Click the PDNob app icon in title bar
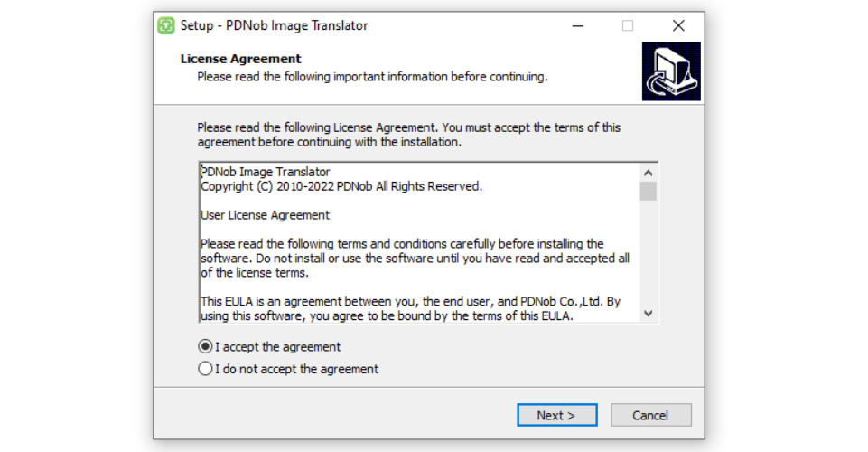Image resolution: width=868 pixels, height=452 pixels. [165, 25]
